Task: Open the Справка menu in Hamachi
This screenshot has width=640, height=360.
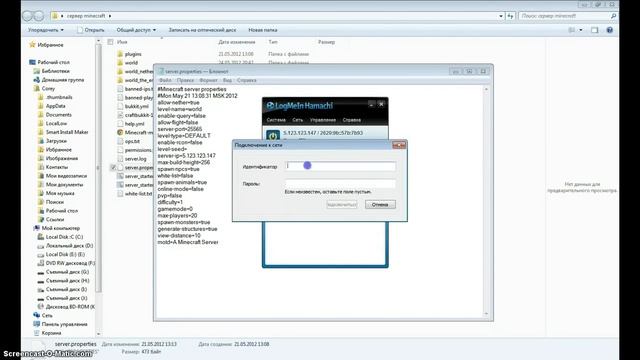Action: click(x=351, y=120)
